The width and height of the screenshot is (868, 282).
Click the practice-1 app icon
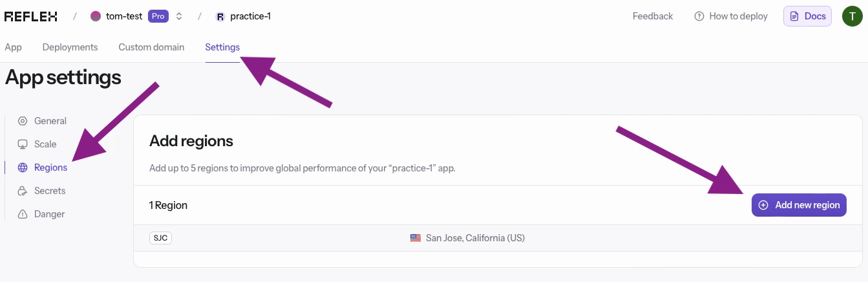pos(220,16)
